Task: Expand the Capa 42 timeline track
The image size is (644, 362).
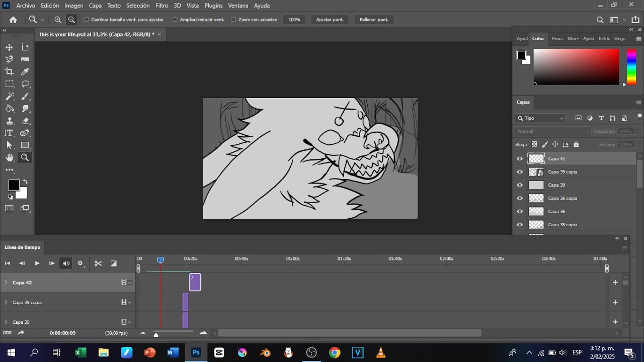Action: [x=6, y=283]
